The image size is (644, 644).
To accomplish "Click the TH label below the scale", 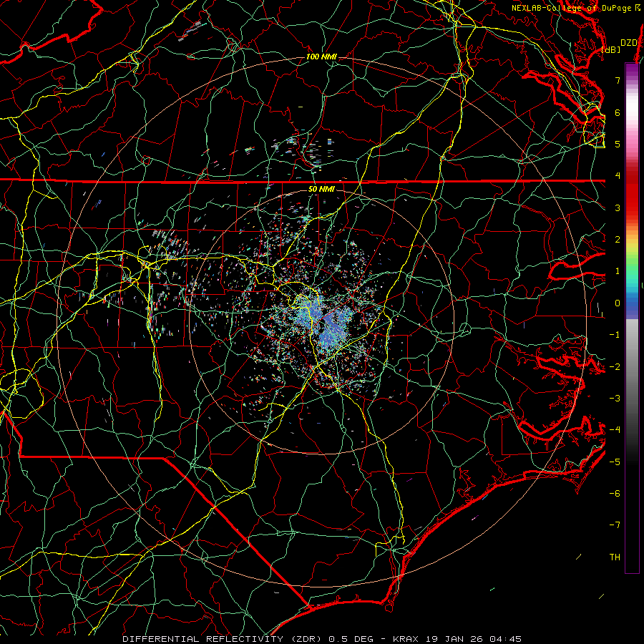I will pos(615,557).
